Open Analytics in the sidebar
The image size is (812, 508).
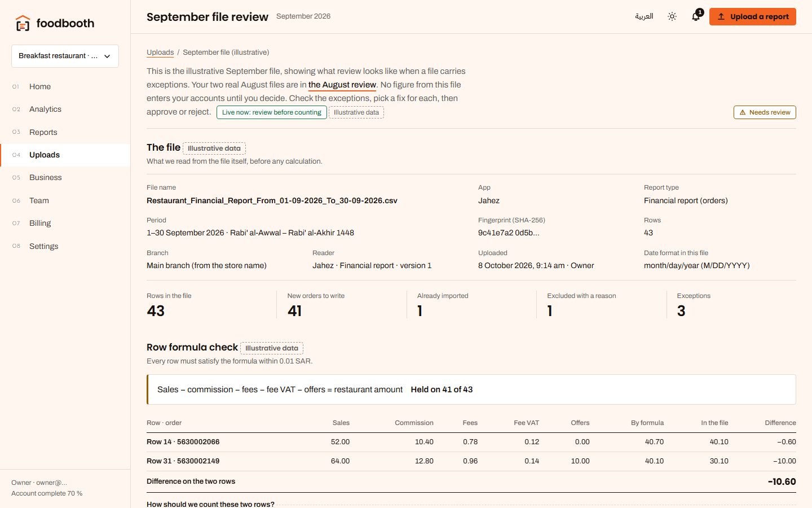click(x=65, y=109)
